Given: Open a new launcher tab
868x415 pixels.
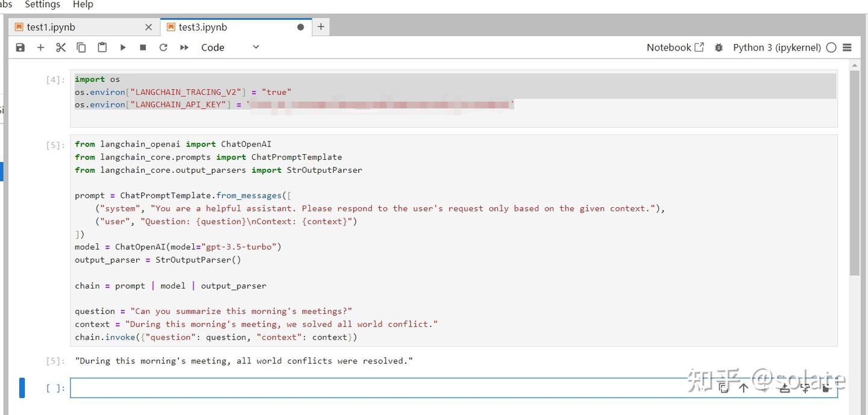Looking at the screenshot, I should (321, 27).
